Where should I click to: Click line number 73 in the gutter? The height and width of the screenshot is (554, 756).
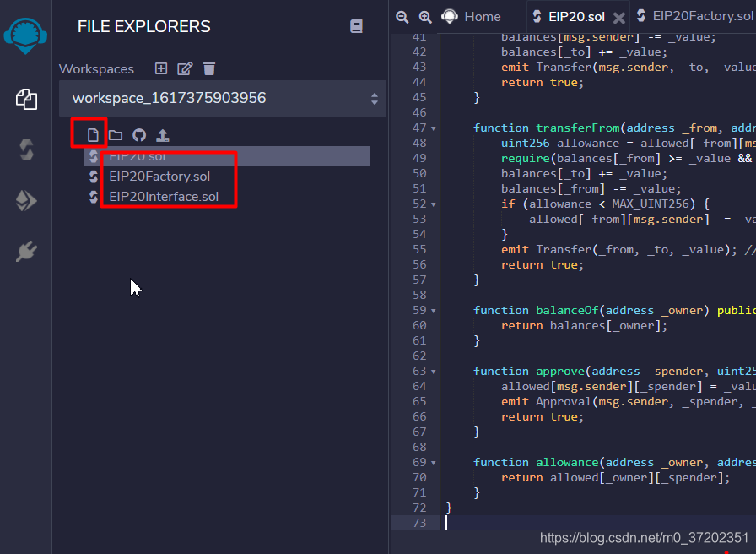pos(419,523)
